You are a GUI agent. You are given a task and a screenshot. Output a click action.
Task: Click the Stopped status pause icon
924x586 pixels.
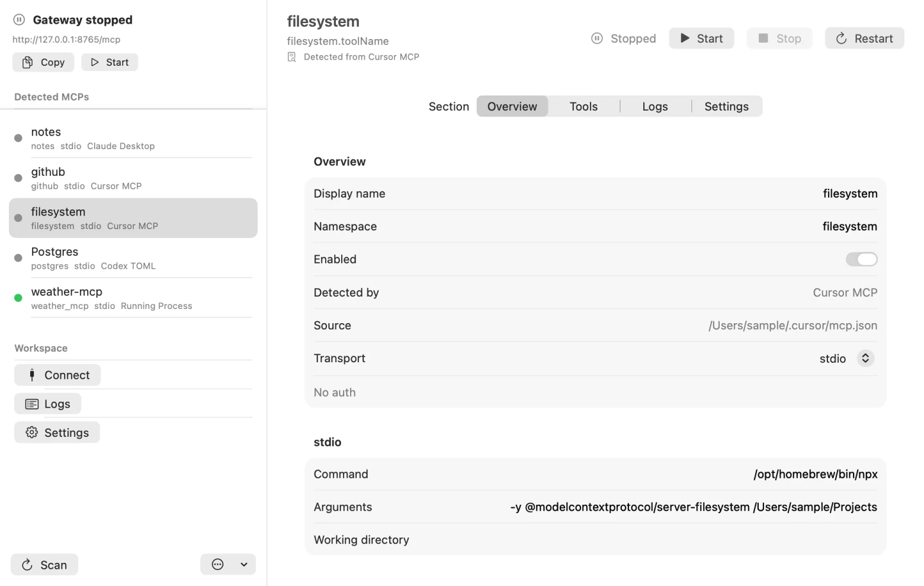(x=597, y=38)
